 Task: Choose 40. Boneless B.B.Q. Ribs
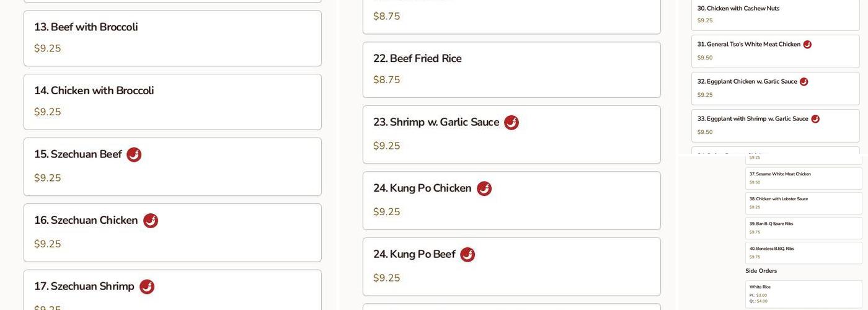(804, 252)
